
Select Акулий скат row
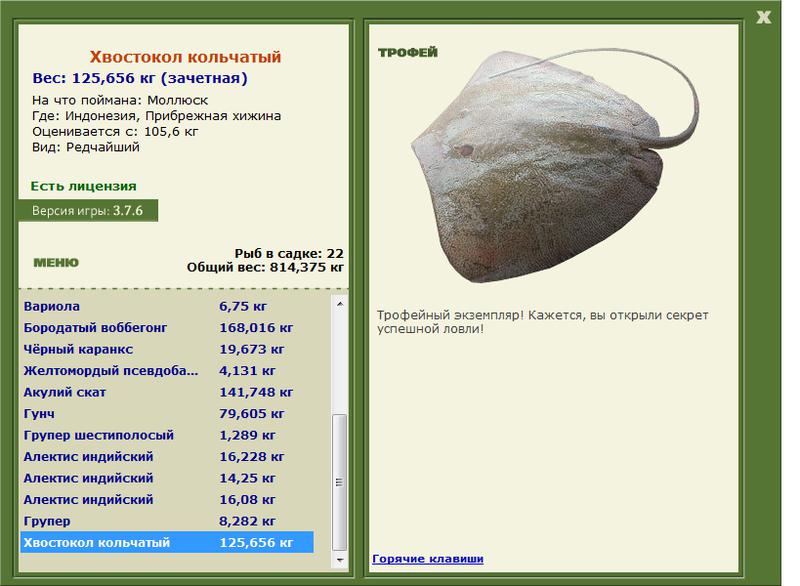tap(167, 392)
